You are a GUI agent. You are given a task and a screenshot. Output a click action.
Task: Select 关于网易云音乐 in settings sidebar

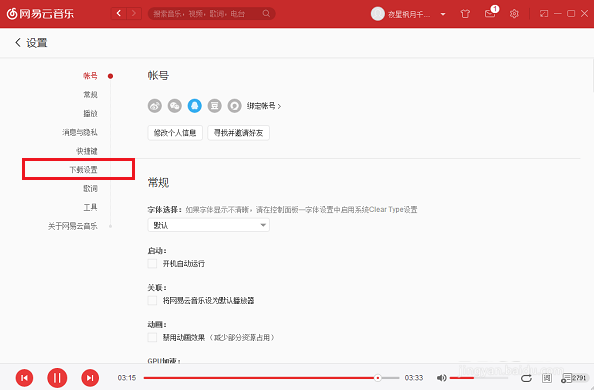click(72, 226)
